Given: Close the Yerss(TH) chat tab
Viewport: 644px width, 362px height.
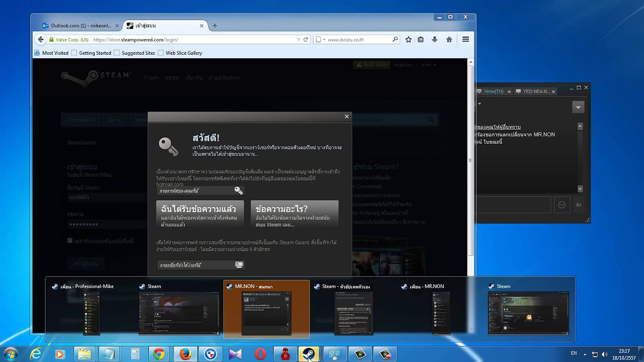Looking at the screenshot, I should (509, 92).
